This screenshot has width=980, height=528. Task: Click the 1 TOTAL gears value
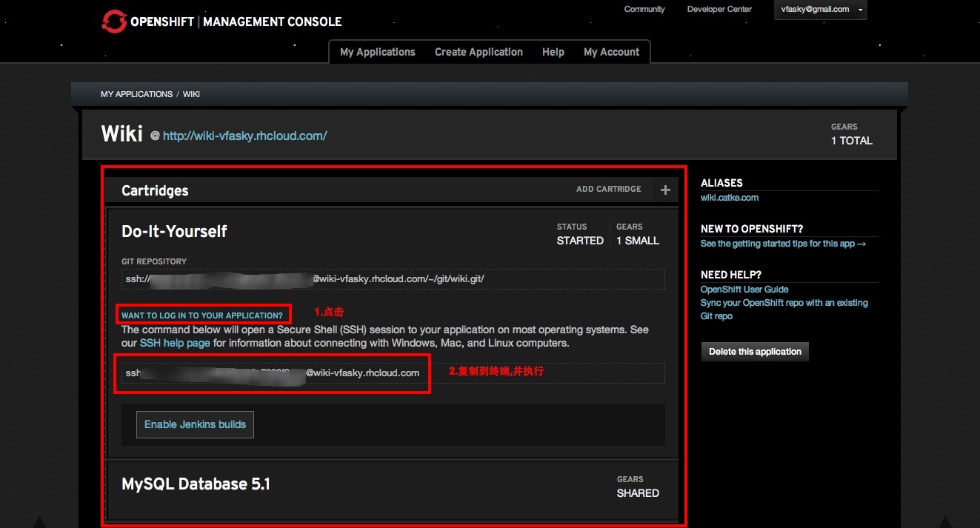[852, 141]
